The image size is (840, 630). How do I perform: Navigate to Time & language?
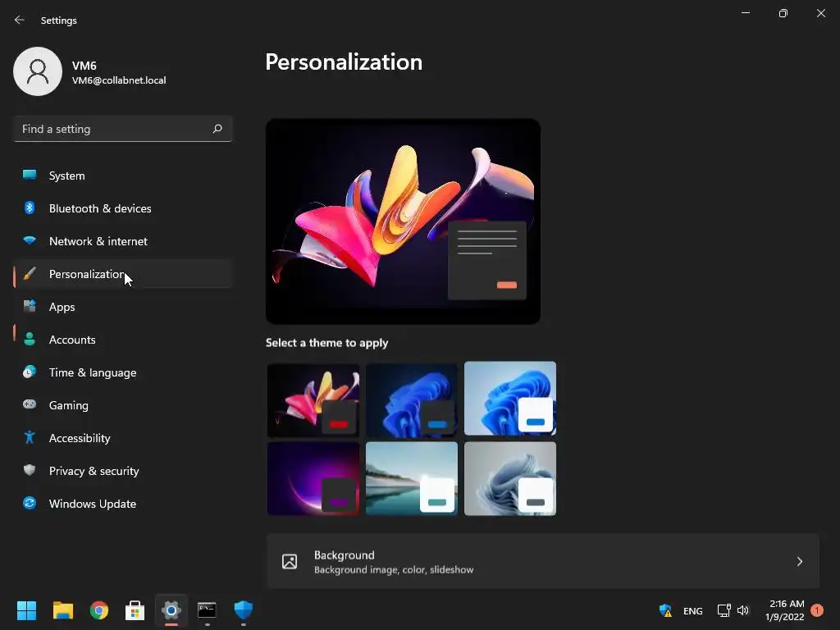[123, 372]
